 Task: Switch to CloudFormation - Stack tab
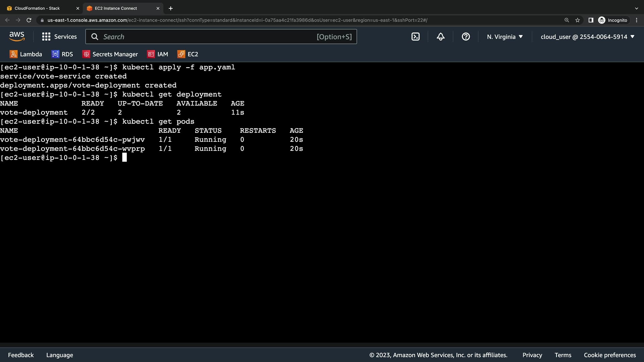[x=37, y=8]
